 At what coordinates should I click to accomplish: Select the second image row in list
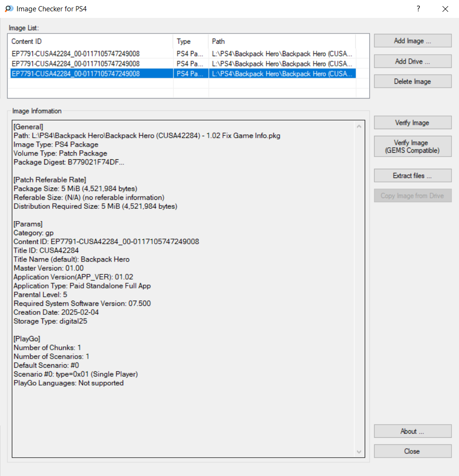[183, 64]
